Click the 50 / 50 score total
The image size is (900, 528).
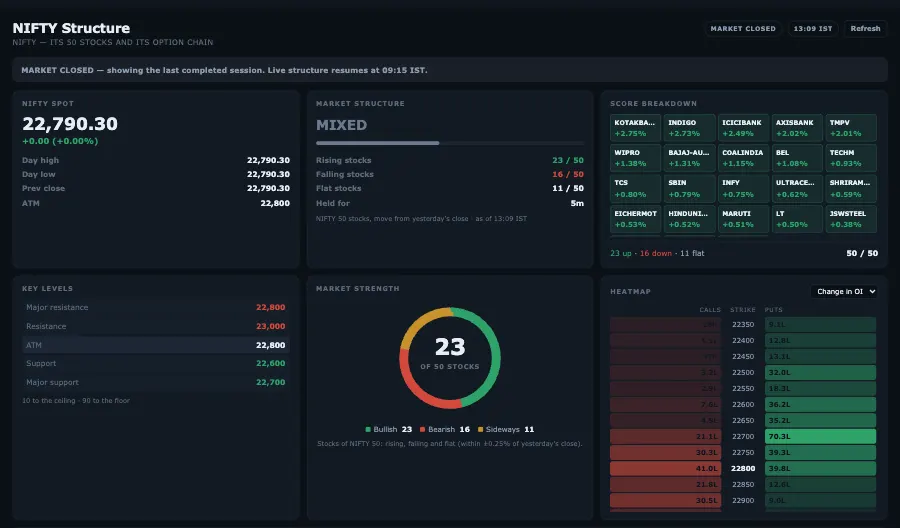click(x=862, y=253)
